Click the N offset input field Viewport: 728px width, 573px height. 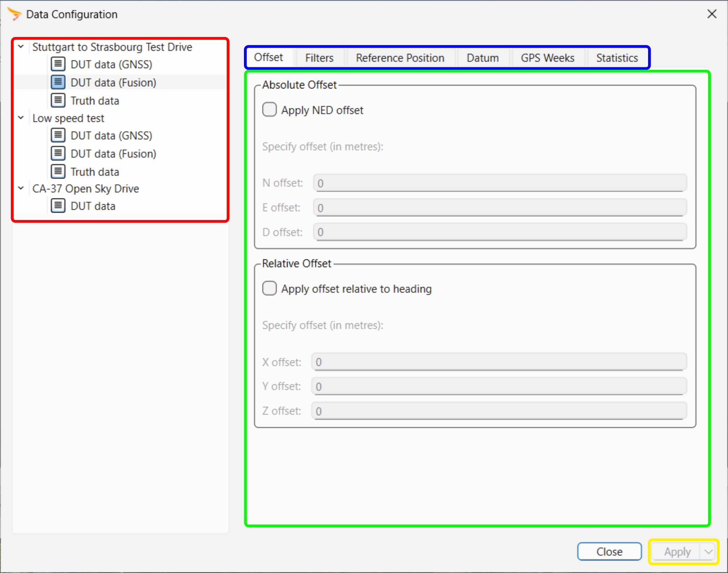[x=500, y=183]
